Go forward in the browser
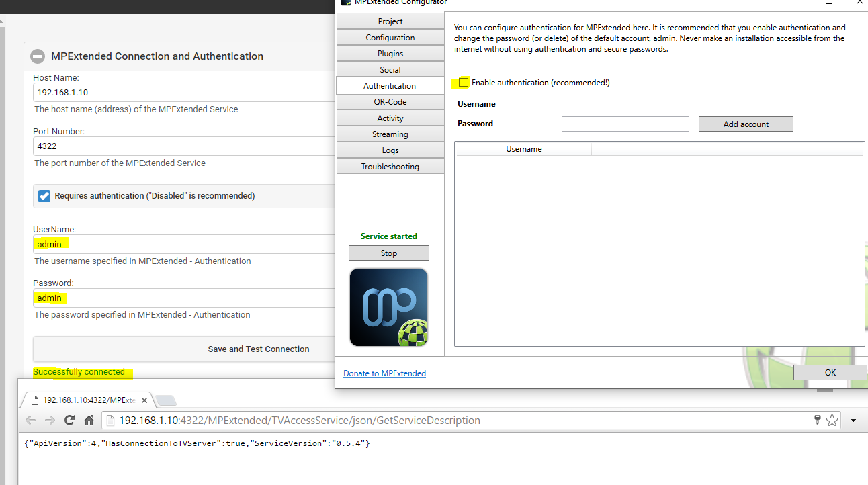The image size is (868, 485). [50, 421]
